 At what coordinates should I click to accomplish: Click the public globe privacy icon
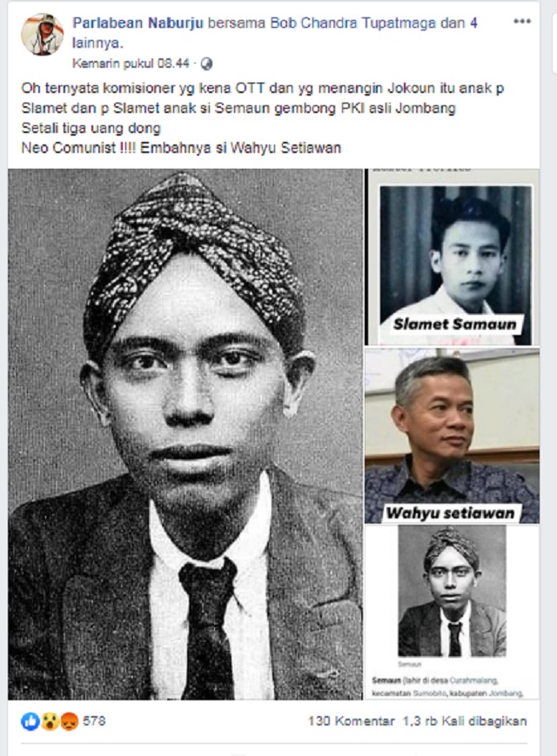click(206, 64)
